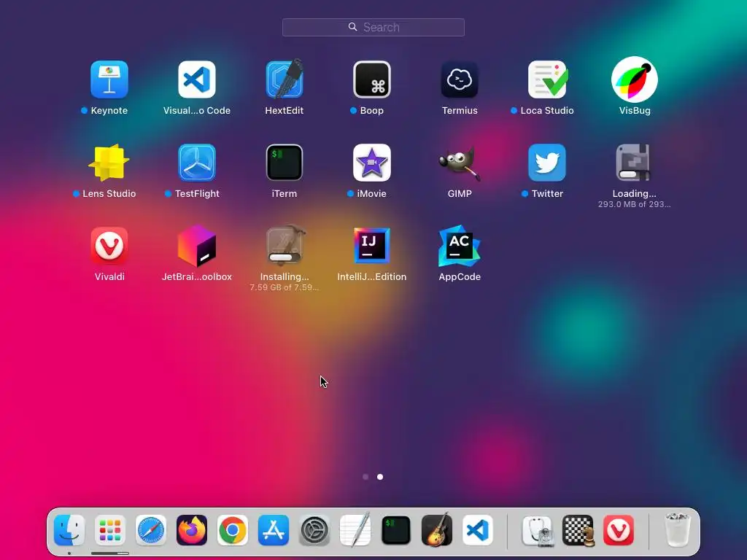Open Vivaldi from the Dock

click(619, 530)
